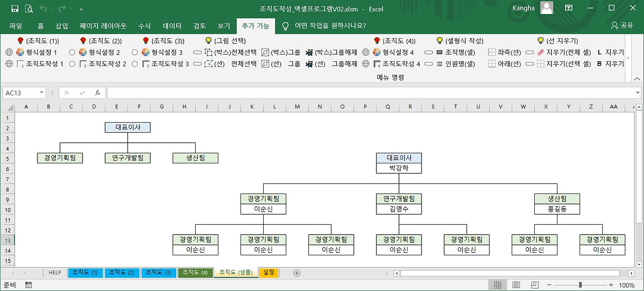The height and width of the screenshot is (291, 644).
Task: Click the fx Insert Function button
Action: click(x=98, y=93)
